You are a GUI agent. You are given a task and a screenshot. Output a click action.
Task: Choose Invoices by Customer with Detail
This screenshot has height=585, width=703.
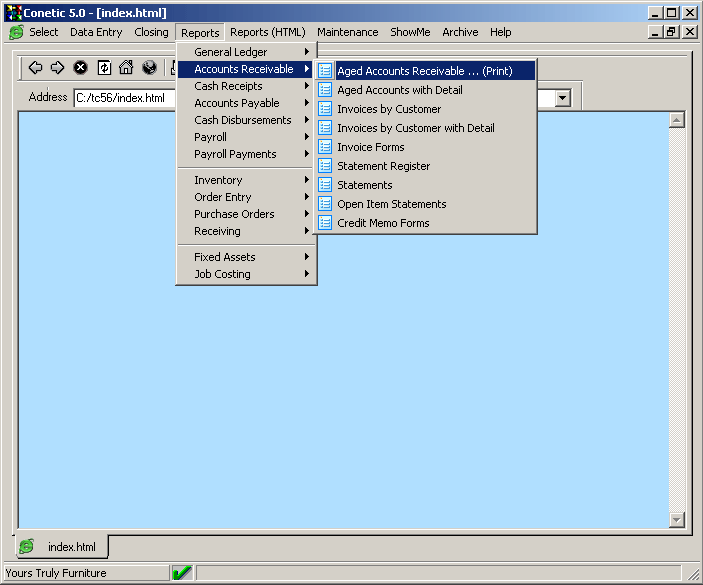[x=415, y=128]
